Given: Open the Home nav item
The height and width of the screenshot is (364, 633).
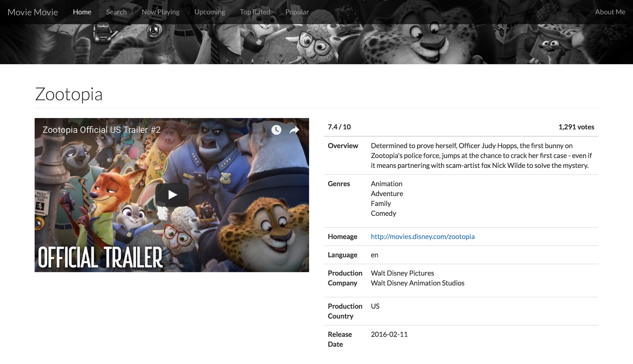Looking at the screenshot, I should (82, 12).
